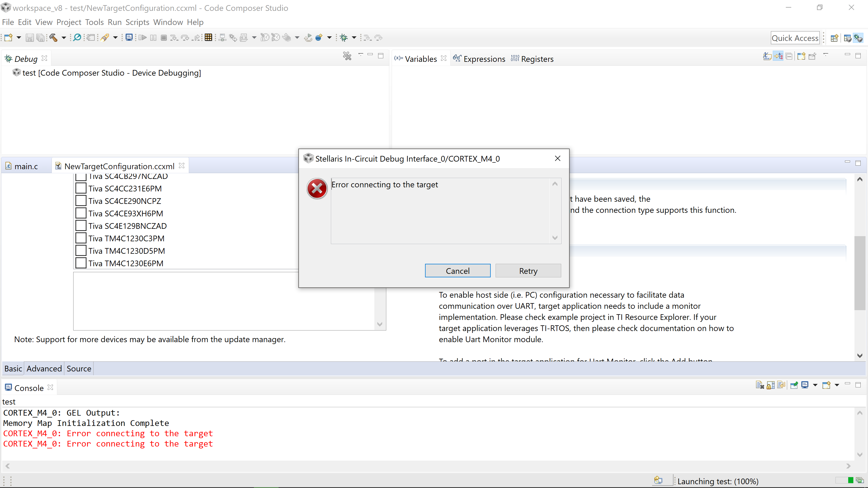Check the Tiva SC4CE290NCPZ device checkbox
The image size is (868, 488).
(81, 201)
